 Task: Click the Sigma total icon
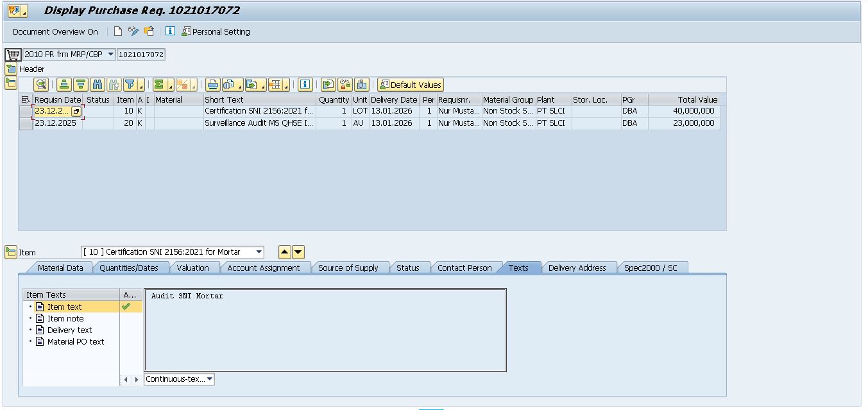pos(159,85)
